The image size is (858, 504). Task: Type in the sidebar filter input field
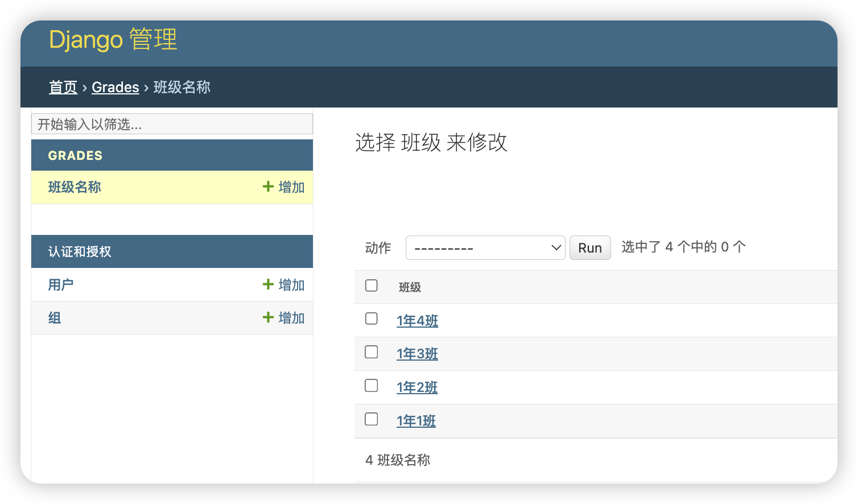172,124
